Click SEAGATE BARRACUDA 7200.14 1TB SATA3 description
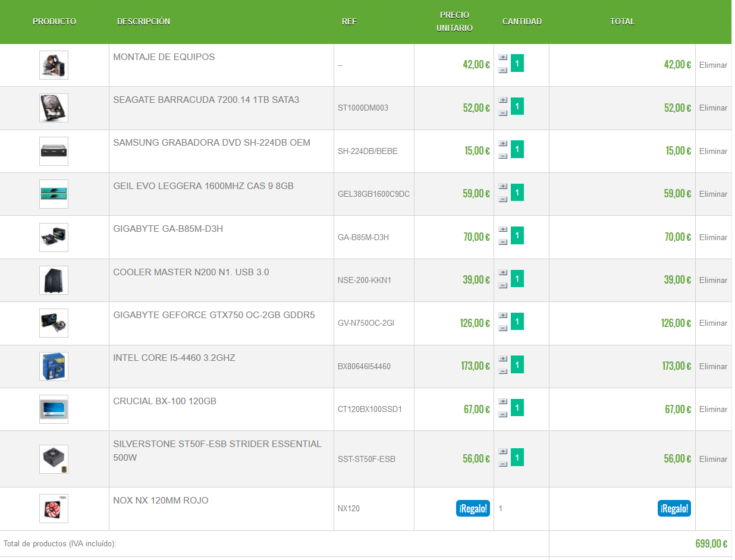Viewport: 735px width, 560px height. (x=206, y=100)
